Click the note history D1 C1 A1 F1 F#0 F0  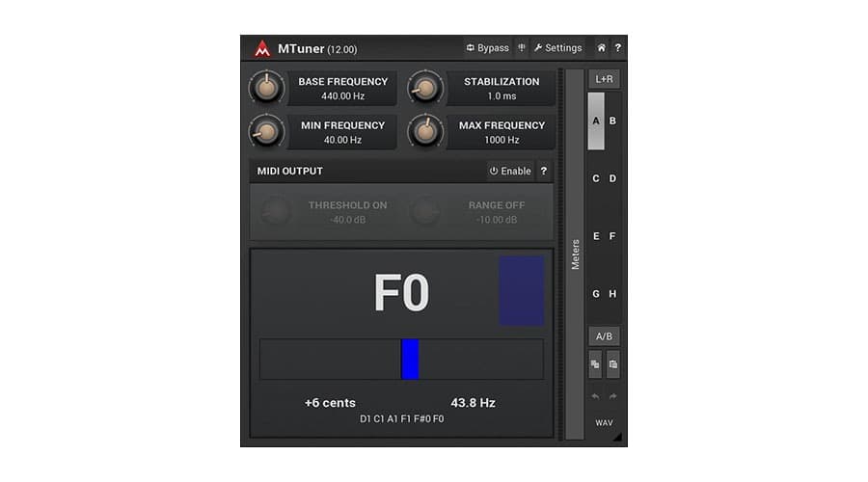402,419
